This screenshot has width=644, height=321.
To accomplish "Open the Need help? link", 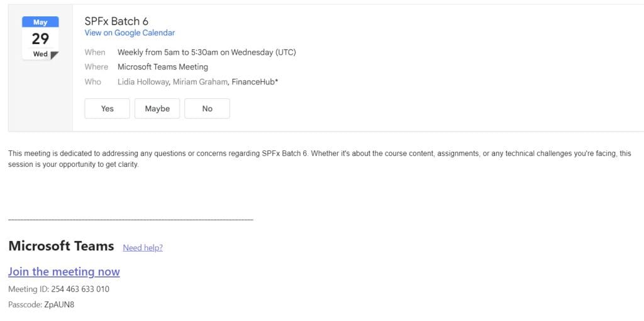I will tap(143, 247).
